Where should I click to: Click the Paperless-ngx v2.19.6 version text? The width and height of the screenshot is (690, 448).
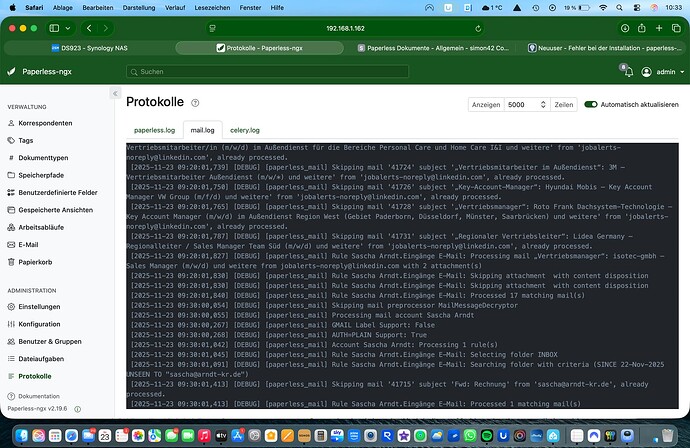(37, 409)
